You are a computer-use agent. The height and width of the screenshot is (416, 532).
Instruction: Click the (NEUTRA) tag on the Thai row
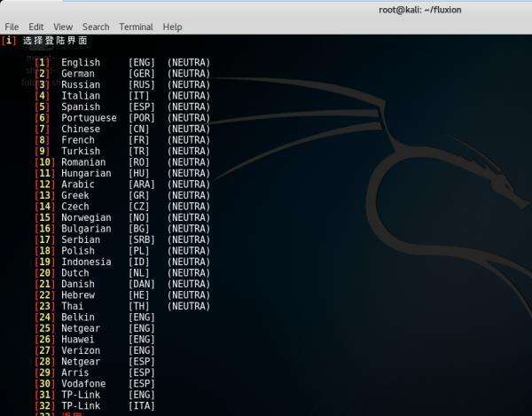click(x=189, y=306)
